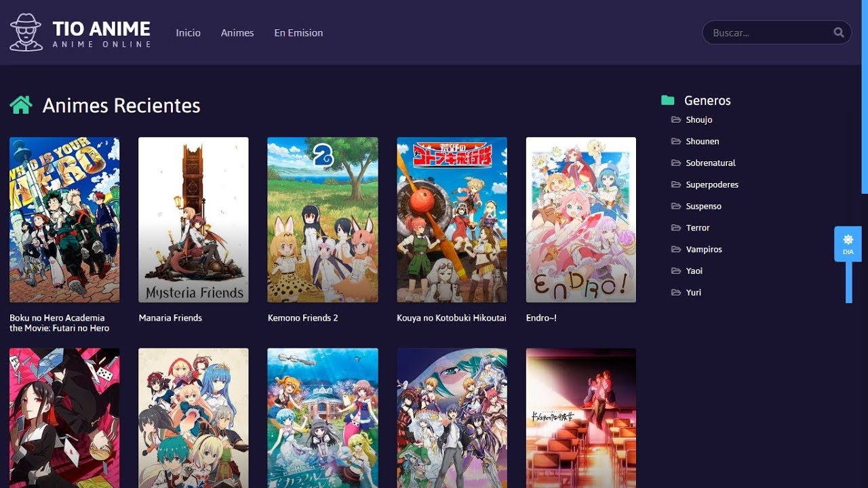Open the Inicio menu item

(188, 33)
